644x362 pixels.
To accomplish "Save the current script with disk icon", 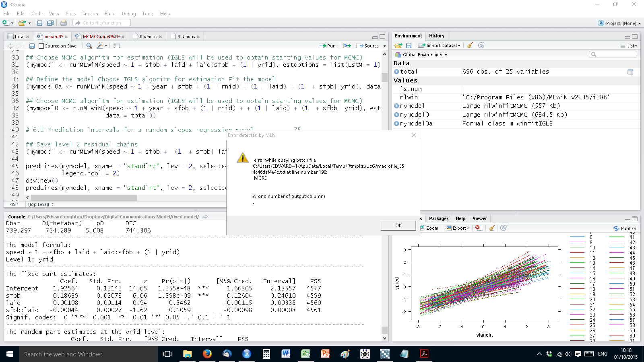I will coord(32,46).
